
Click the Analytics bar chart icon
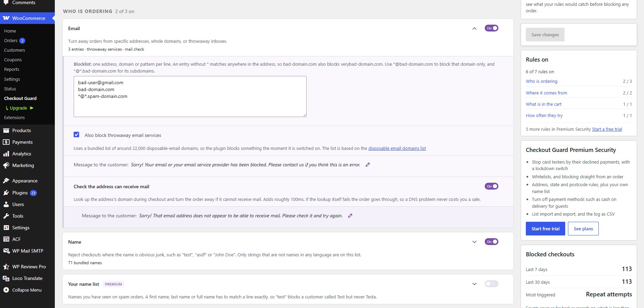(x=6, y=154)
